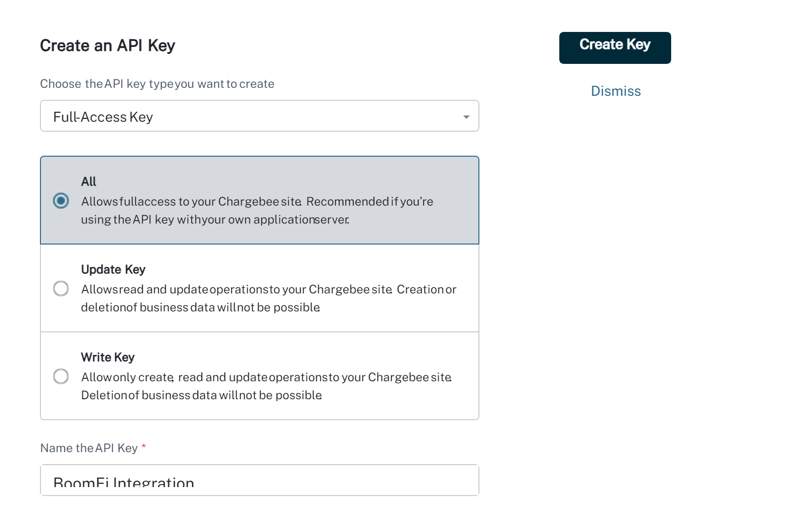The width and height of the screenshot is (799, 532).
Task: Click the Name the API Key label
Action: pyautogui.click(x=89, y=448)
